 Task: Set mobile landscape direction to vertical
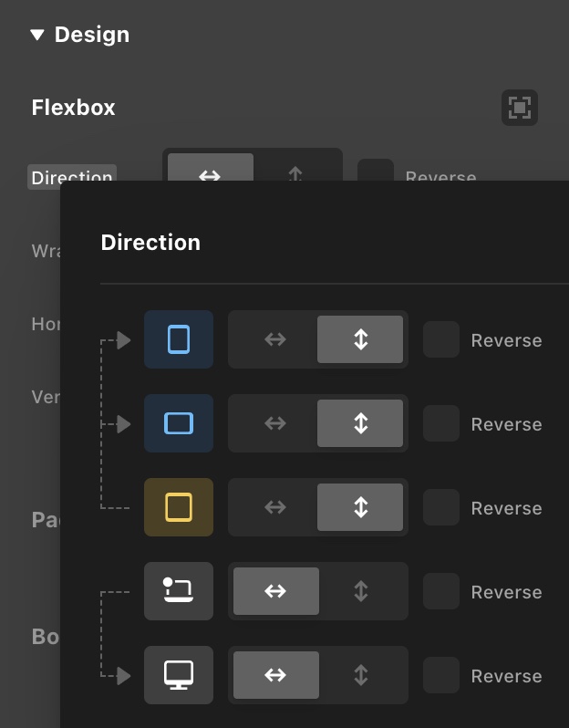(x=360, y=423)
